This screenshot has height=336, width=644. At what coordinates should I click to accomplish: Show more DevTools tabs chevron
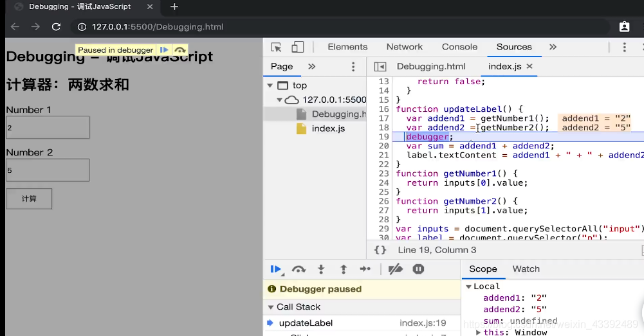[553, 47]
